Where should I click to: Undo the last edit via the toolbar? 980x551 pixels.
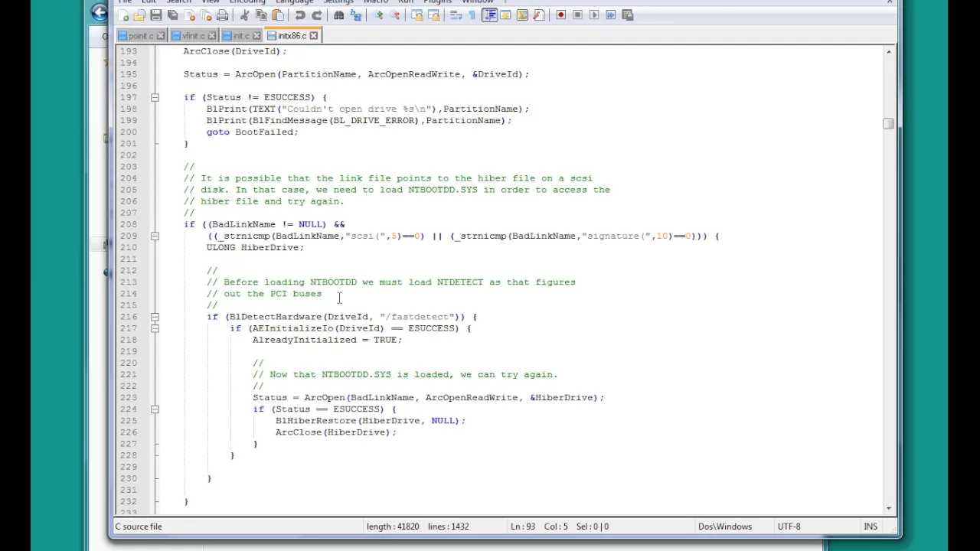300,15
